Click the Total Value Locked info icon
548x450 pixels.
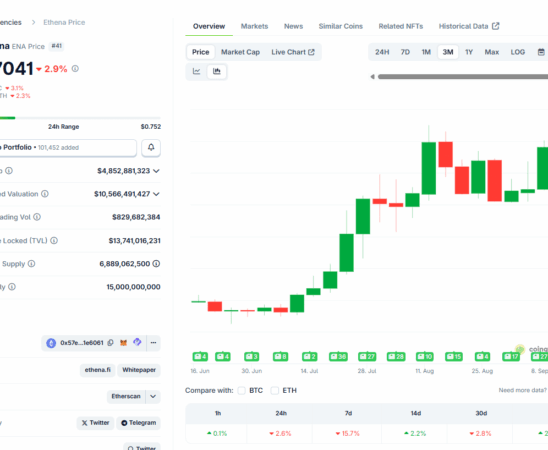54,241
